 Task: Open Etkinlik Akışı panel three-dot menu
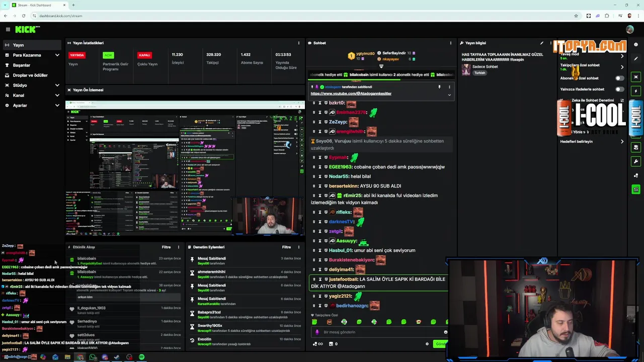178,247
